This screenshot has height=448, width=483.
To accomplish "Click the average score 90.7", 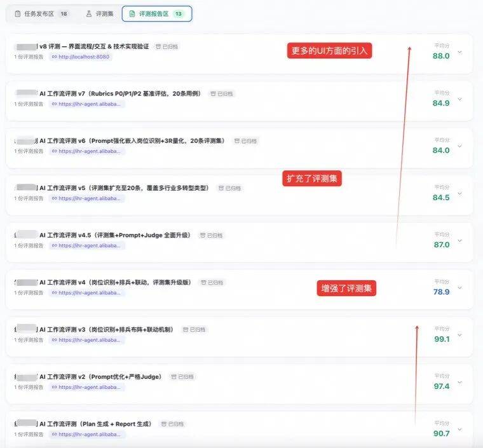I will point(441,433).
